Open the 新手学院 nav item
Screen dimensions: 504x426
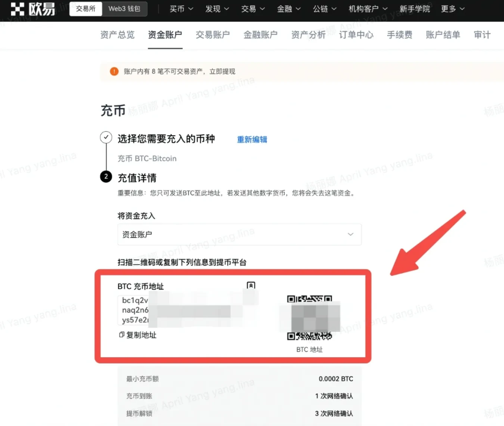pos(415,9)
